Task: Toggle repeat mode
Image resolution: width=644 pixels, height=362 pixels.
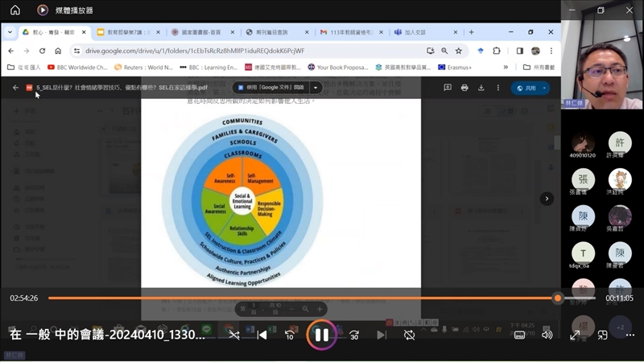Action: 409,335
